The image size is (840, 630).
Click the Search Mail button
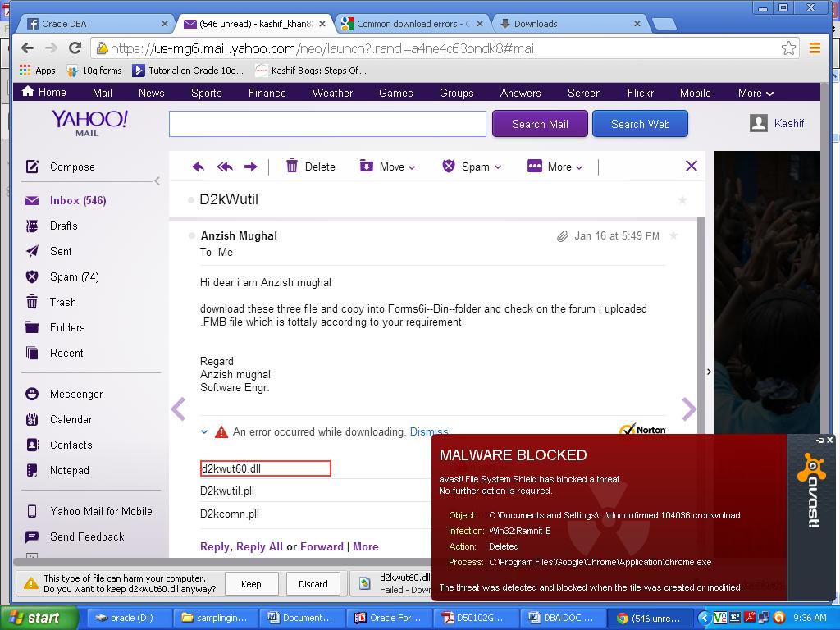539,124
